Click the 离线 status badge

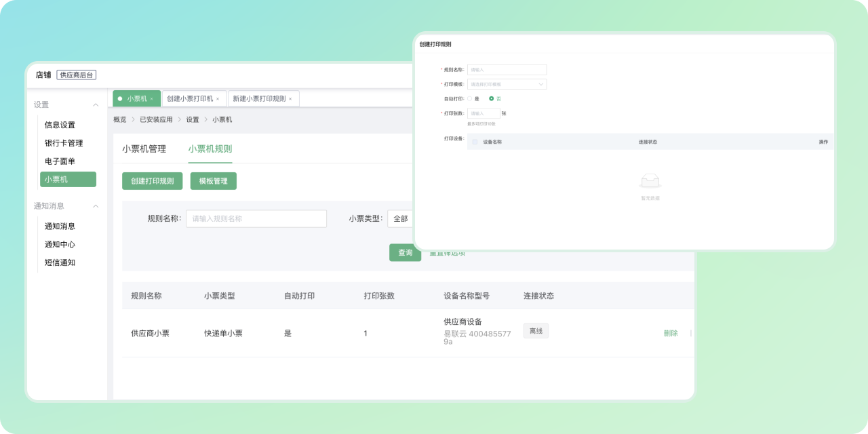(x=536, y=331)
